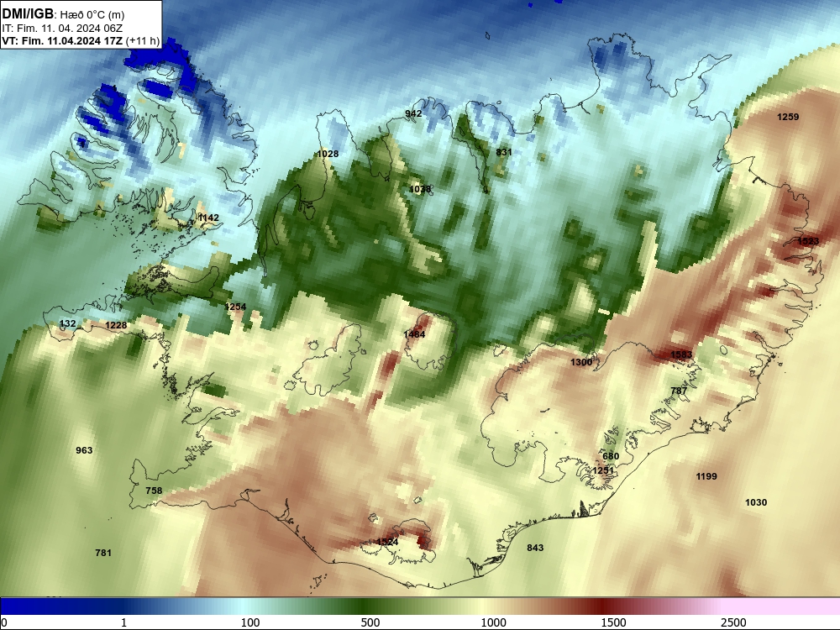
Task: Click the "1000" tick on the color scale
Action: coord(493,622)
